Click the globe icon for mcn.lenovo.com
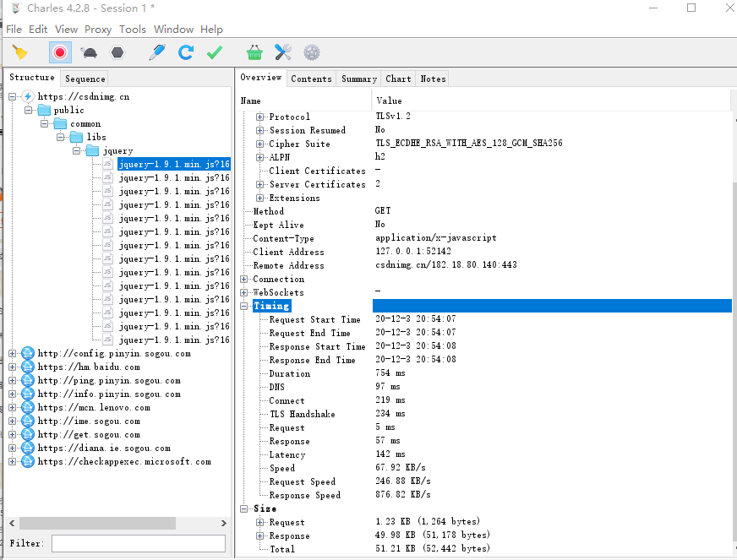Viewport: 737px width, 560px height. point(28,407)
